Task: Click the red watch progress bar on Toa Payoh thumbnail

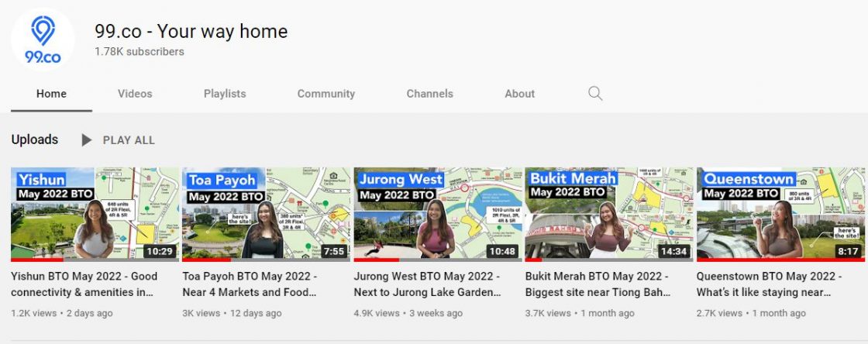Action: (x=206, y=260)
